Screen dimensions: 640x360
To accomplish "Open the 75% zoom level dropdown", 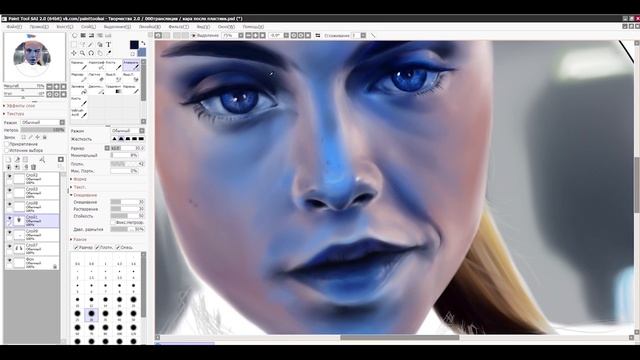I will pos(241,36).
